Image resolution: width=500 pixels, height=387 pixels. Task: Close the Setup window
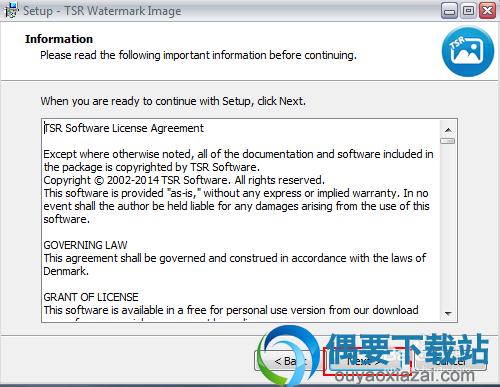point(487,11)
